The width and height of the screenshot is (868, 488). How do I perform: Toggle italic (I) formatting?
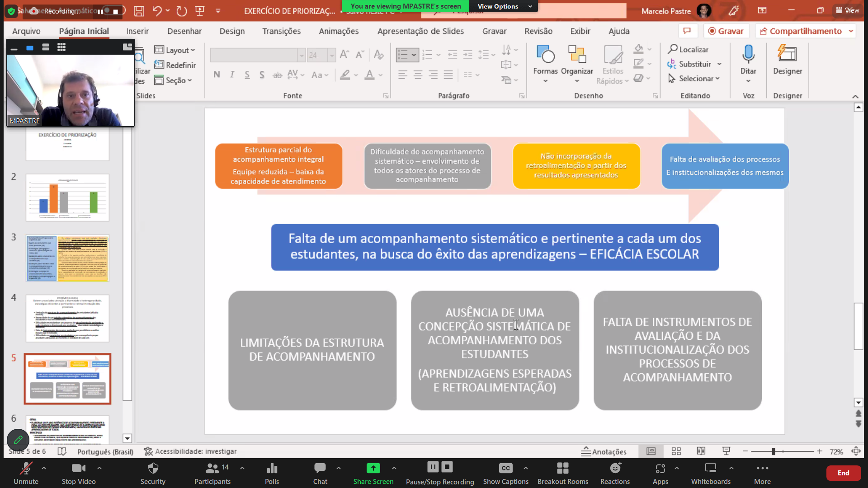pyautogui.click(x=232, y=75)
